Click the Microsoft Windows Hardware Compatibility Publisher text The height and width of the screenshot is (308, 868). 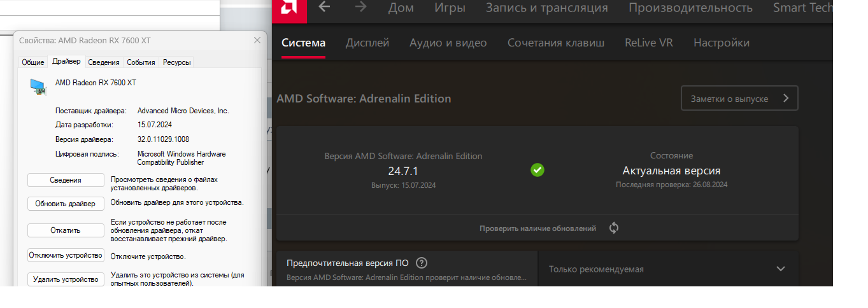(x=181, y=158)
